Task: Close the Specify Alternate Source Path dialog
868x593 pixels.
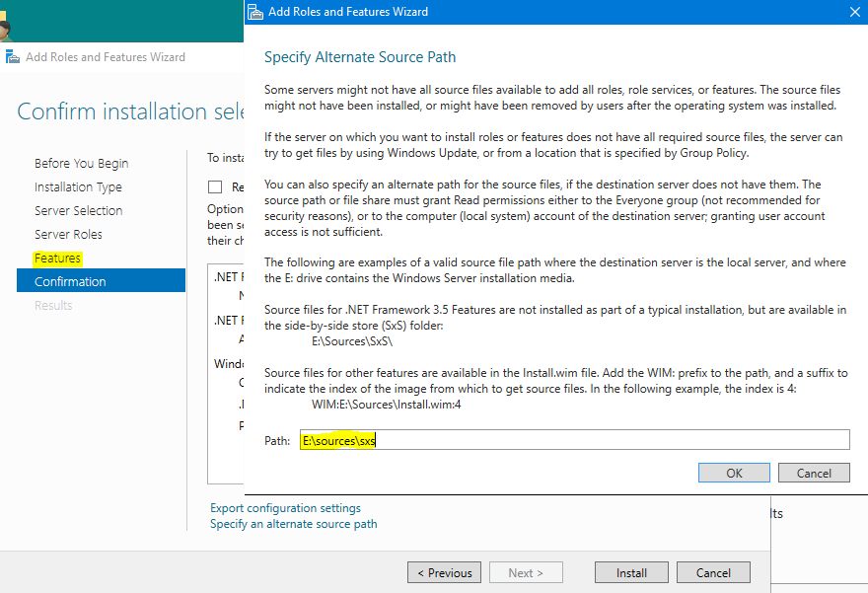Action: click(x=855, y=12)
